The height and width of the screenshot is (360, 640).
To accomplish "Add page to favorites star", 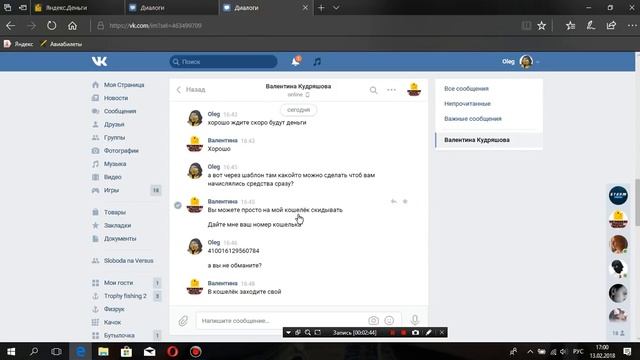I will coord(541,26).
